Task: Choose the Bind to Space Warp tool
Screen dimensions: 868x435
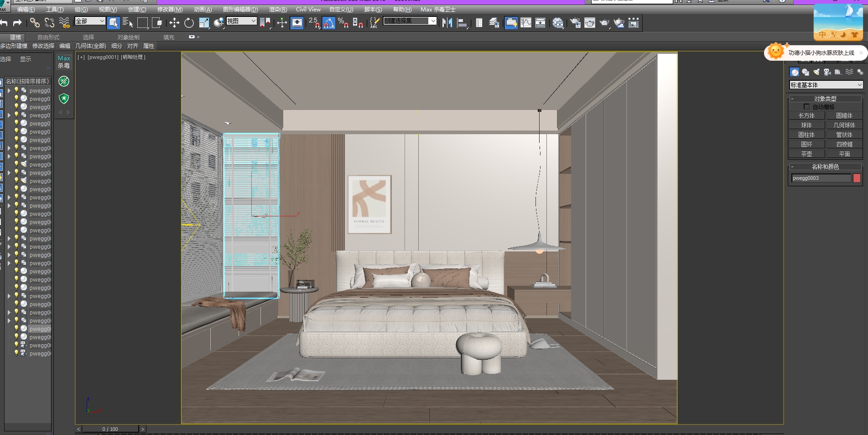Action: pos(64,22)
